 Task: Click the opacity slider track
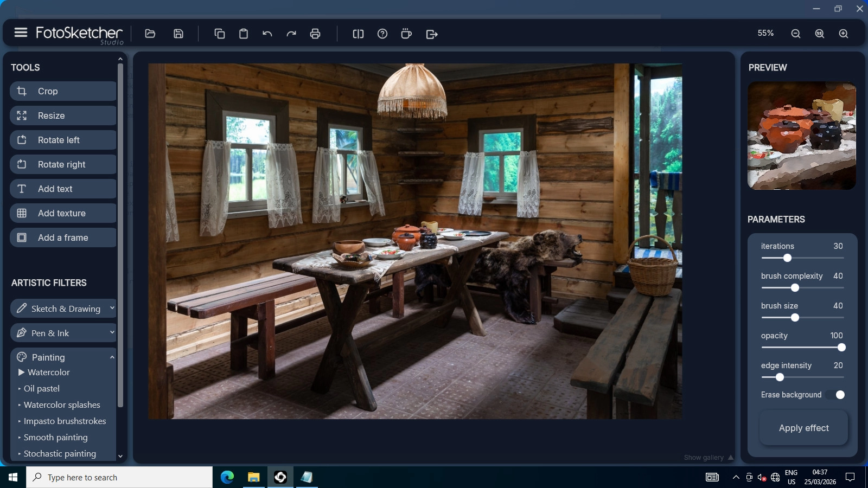[802, 348]
